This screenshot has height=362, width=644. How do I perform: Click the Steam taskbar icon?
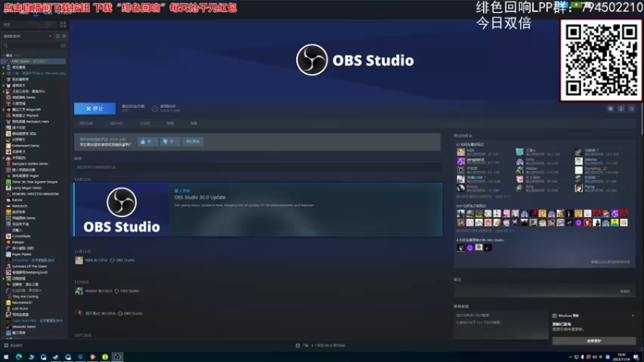tap(56, 357)
